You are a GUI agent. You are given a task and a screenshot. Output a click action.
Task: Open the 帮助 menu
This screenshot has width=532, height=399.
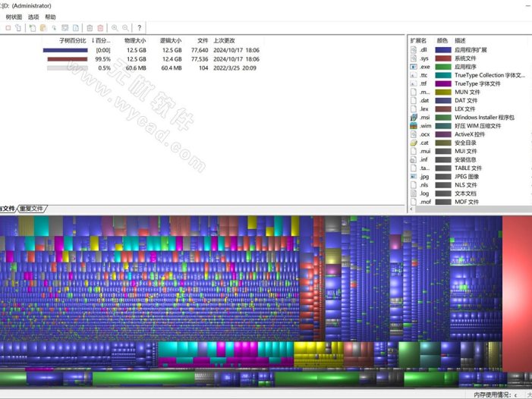(x=50, y=17)
